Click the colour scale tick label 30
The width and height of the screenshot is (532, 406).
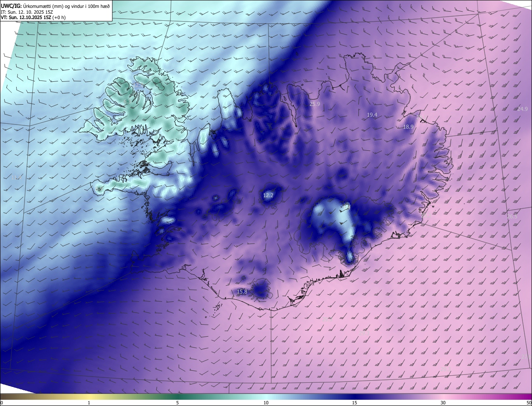coord(443,403)
